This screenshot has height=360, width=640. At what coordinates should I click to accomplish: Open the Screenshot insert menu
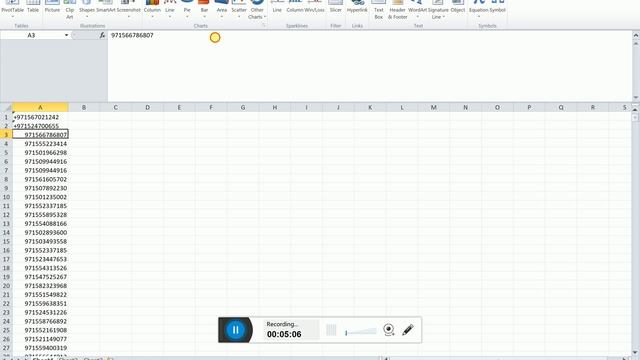click(x=129, y=9)
